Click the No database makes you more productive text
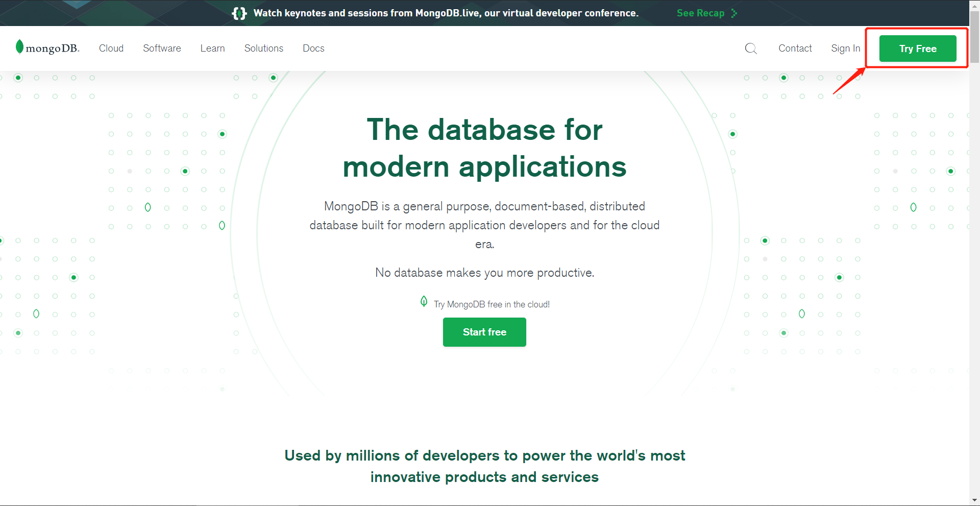The height and width of the screenshot is (506, 980). pos(484,273)
